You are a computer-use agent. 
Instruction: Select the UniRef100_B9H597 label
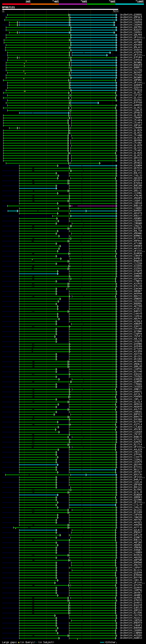coord(131,211)
